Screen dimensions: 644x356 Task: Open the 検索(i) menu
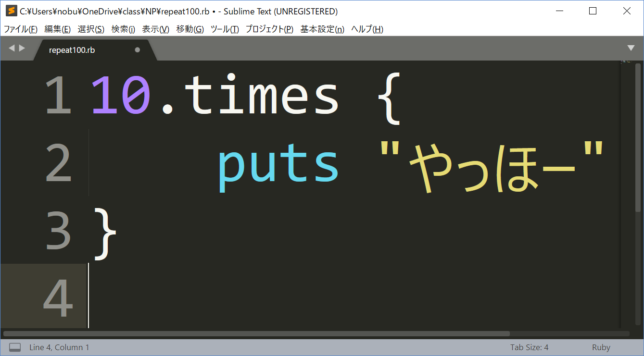click(x=123, y=29)
